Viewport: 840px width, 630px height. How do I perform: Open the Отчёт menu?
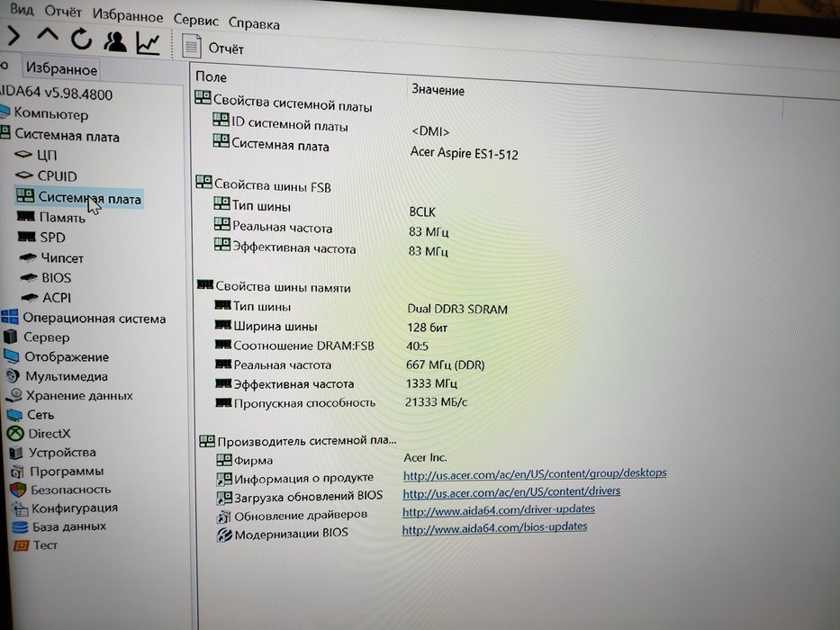pos(63,11)
